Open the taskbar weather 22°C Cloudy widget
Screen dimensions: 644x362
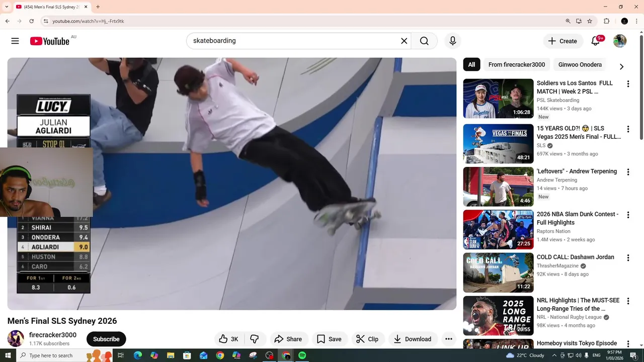(x=525, y=355)
